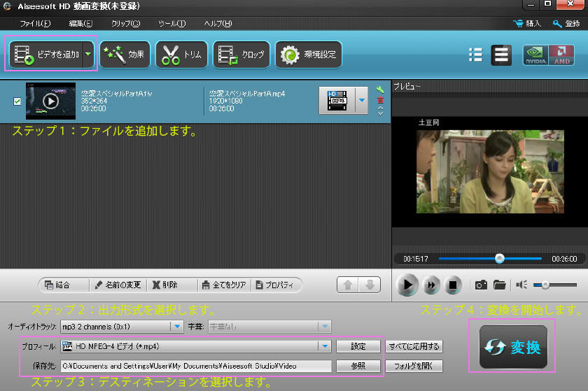The width and height of the screenshot is (588, 391).
Task: Stop the preview playback
Action: [x=453, y=285]
